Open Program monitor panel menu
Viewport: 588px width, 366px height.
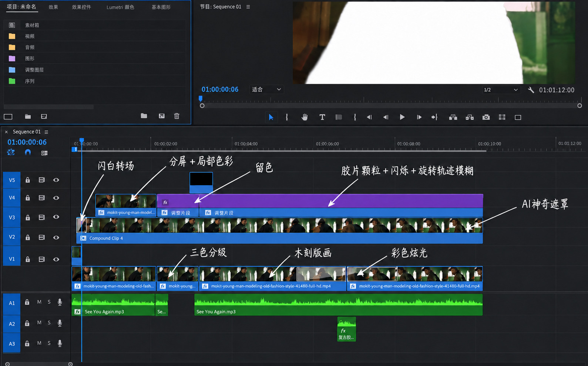(x=248, y=7)
